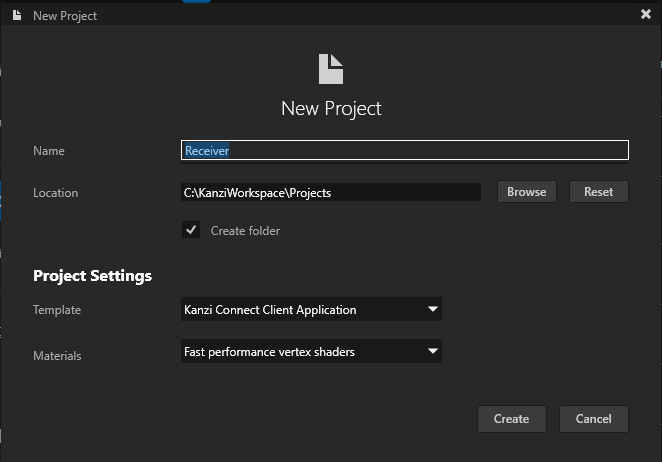Click the document icon in title bar
The height and width of the screenshot is (462, 662).
(x=17, y=16)
